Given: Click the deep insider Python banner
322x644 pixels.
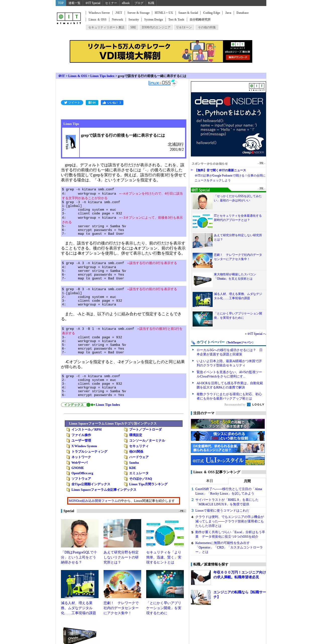Looking at the screenshot, I should (228, 119).
